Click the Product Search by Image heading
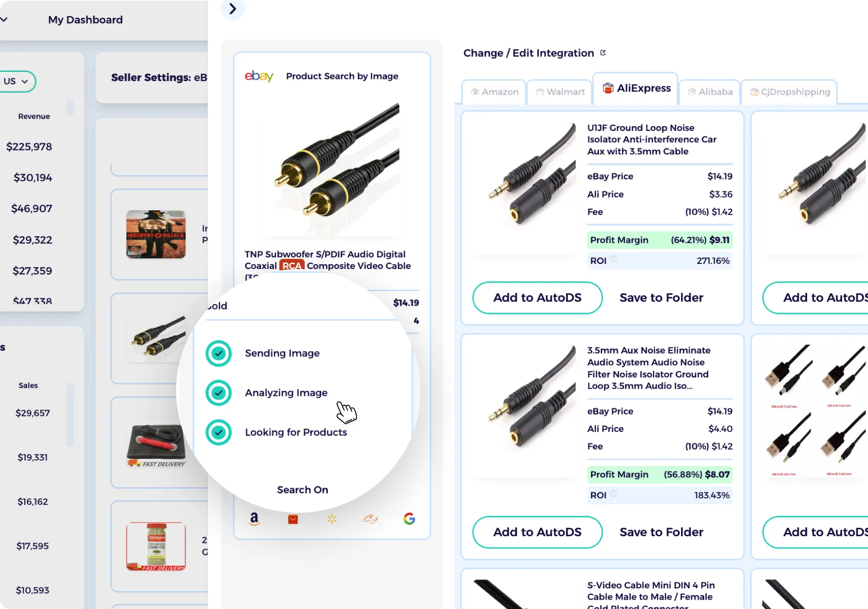Screen dimensions: 868x609 (x=342, y=76)
